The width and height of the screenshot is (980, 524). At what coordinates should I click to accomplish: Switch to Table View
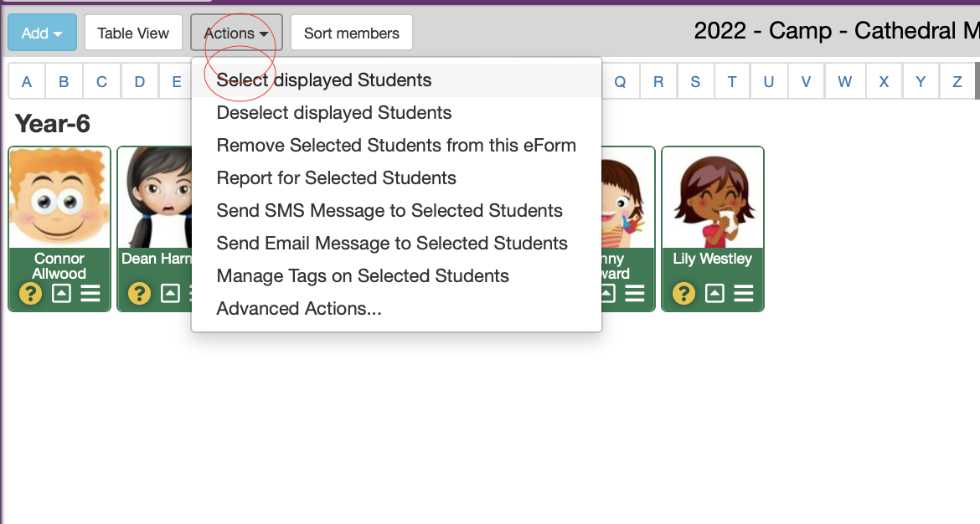[133, 33]
